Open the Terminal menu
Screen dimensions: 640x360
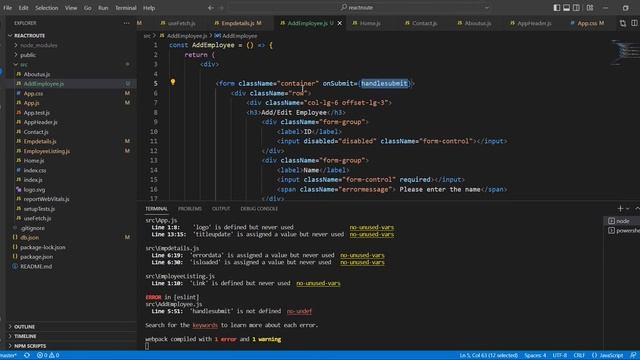click(125, 8)
